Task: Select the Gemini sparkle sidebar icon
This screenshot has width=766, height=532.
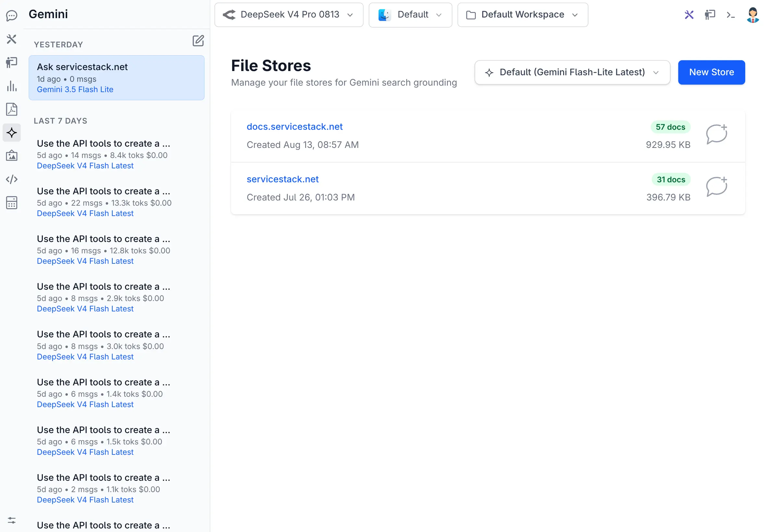Action: pos(12,133)
